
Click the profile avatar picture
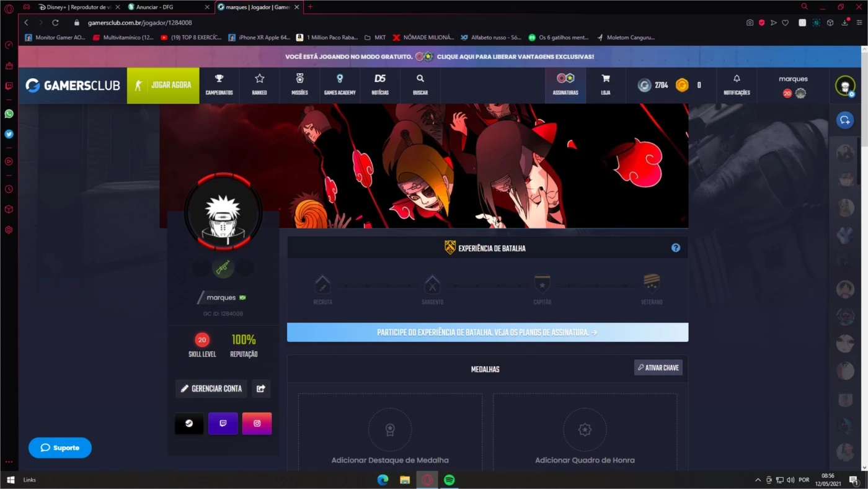click(x=223, y=212)
